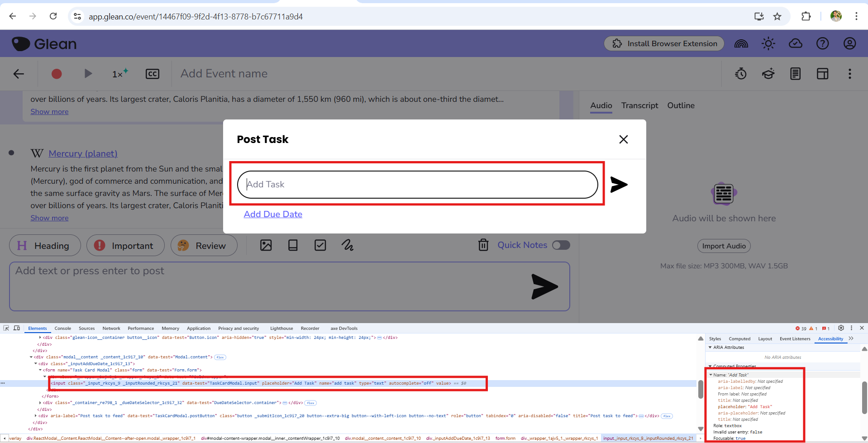The image size is (868, 443).
Task: Insert image using the picture icon
Action: click(266, 245)
